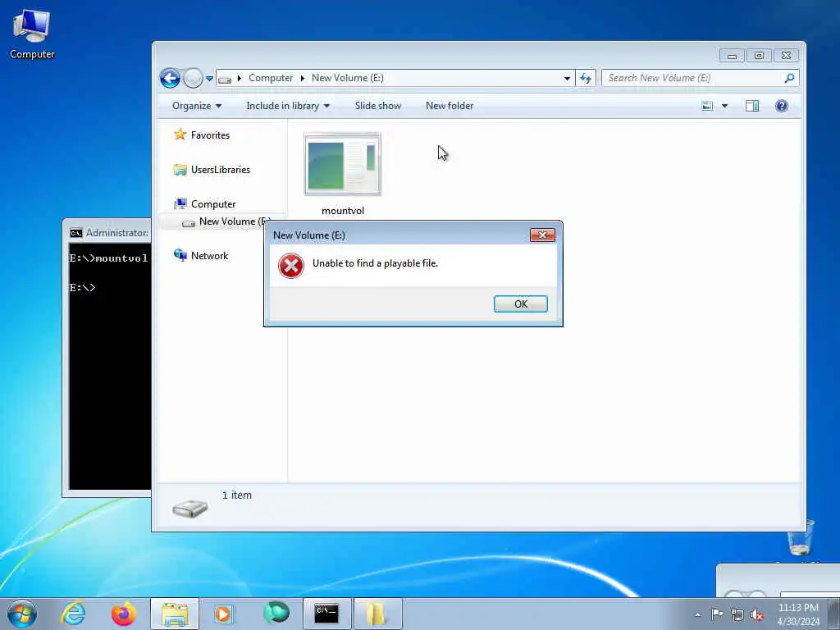Select Computer in the address breadcrumb

pyautogui.click(x=271, y=78)
